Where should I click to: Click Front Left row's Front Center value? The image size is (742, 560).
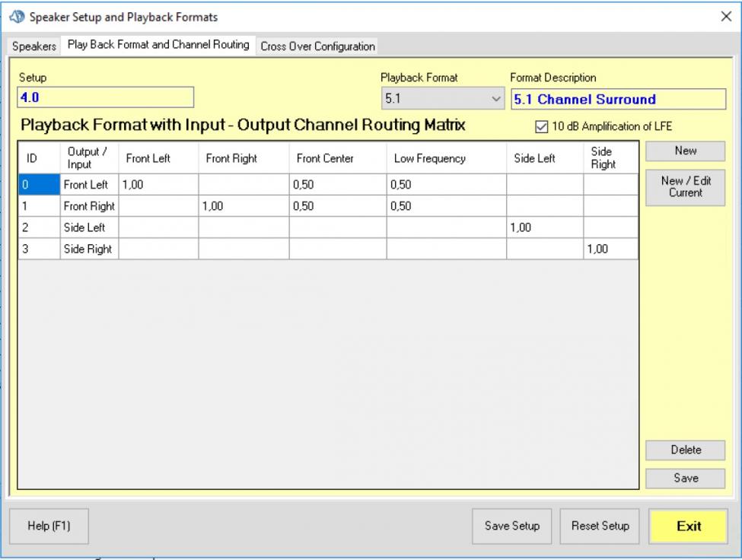337,184
